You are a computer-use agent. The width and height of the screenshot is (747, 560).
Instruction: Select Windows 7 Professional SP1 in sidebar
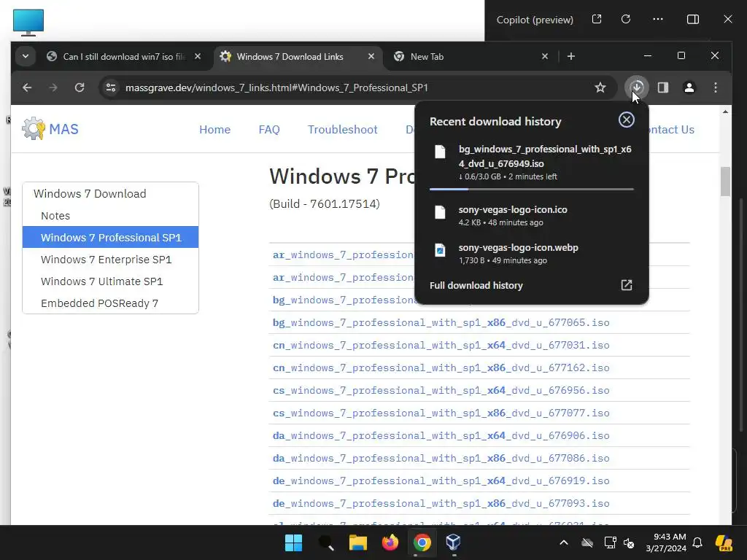pos(111,237)
